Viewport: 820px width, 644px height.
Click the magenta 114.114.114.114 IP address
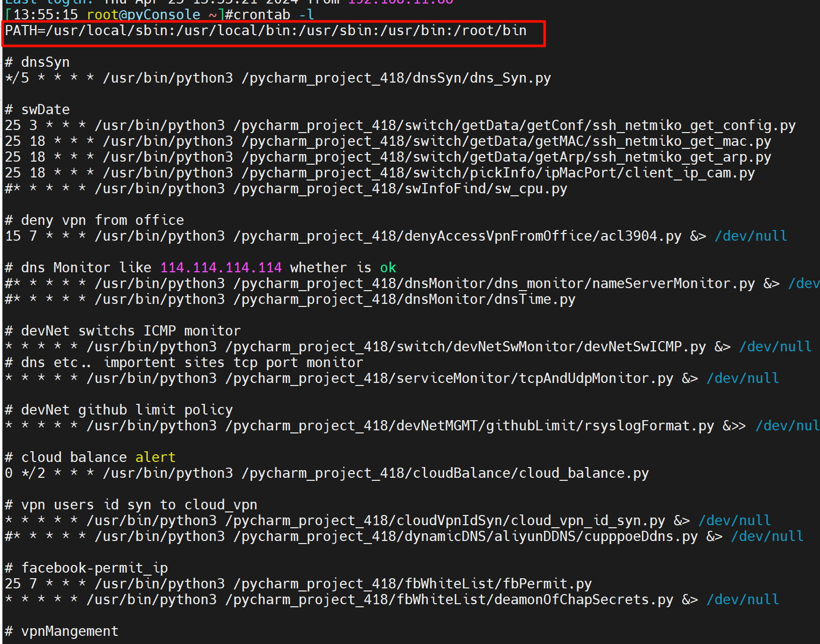tap(221, 268)
